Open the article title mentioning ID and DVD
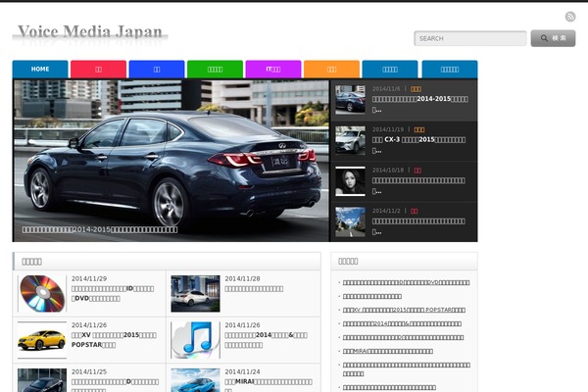This screenshot has width=588, height=392. pyautogui.click(x=113, y=293)
